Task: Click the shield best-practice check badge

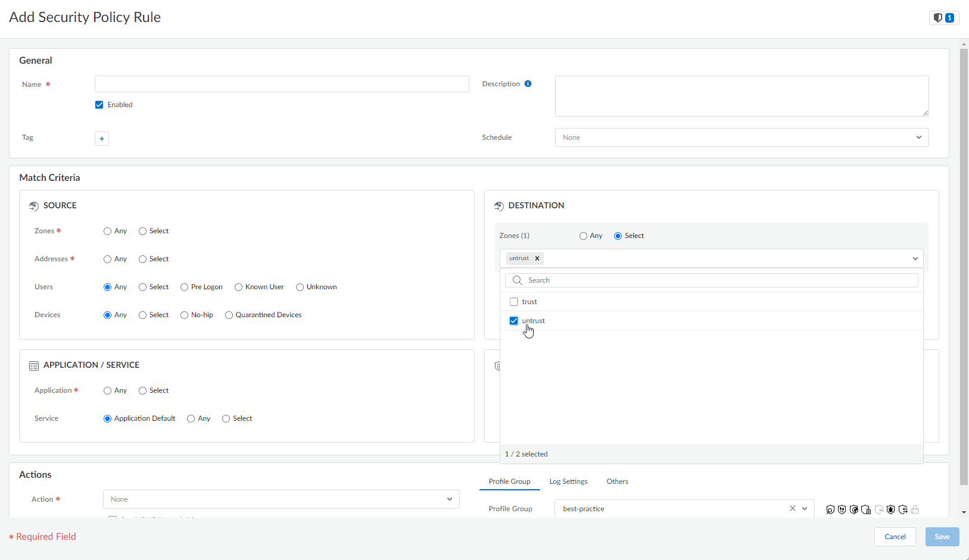Action: 943,18
